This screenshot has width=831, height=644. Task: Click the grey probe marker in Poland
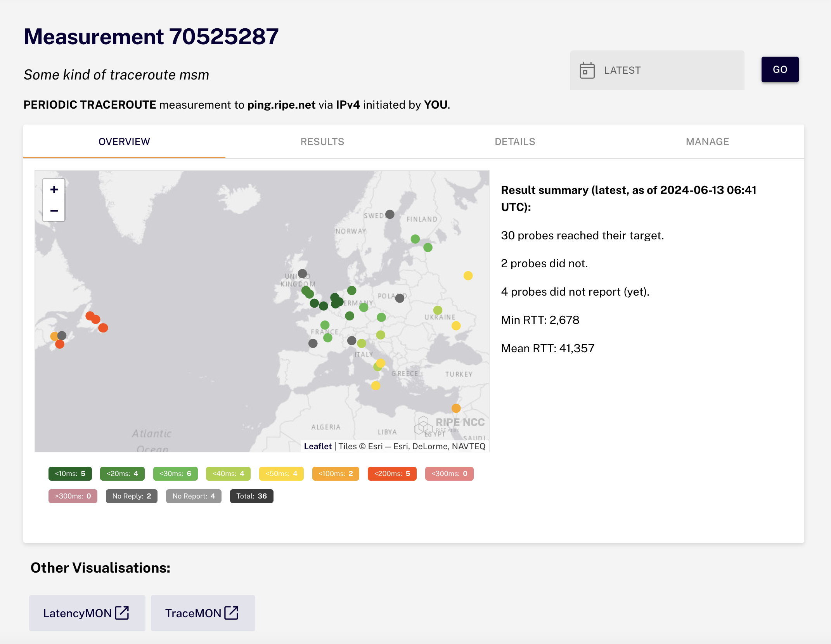pyautogui.click(x=400, y=298)
